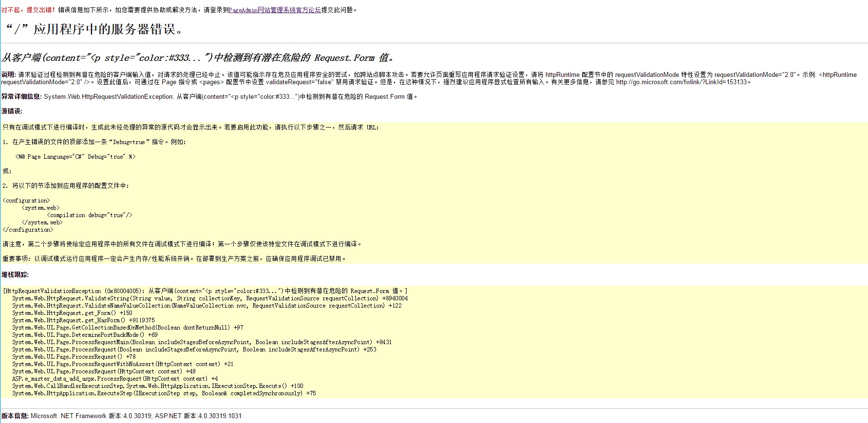The height and width of the screenshot is (423, 868).
Task: Click the 说明 label
Action: click(x=9, y=74)
